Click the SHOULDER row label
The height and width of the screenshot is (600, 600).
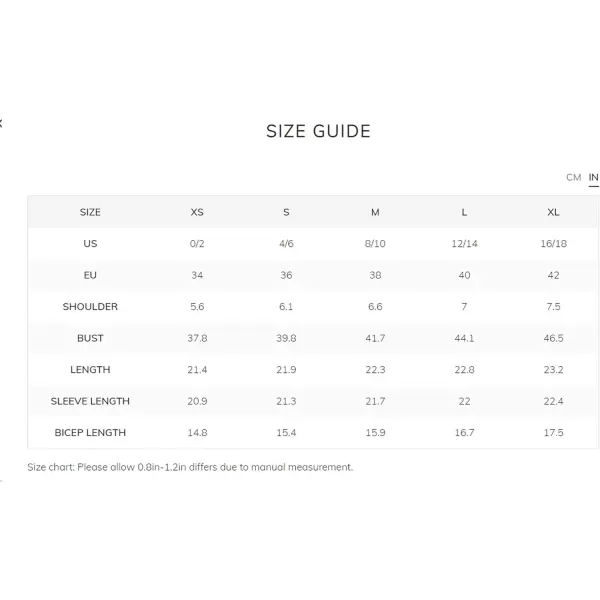90,307
